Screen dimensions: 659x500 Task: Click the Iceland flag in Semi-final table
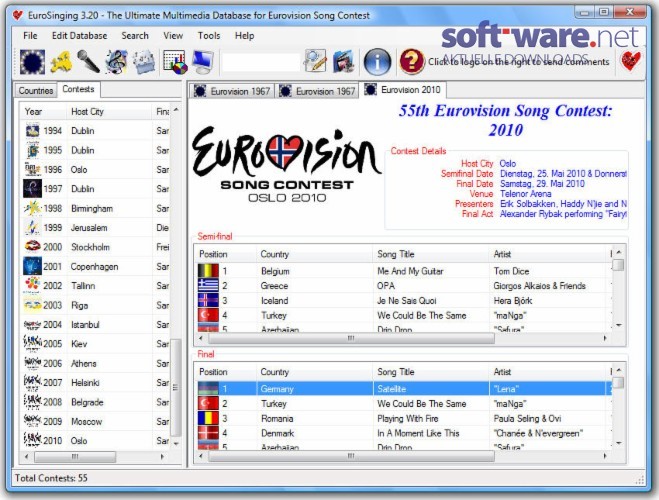pos(208,300)
